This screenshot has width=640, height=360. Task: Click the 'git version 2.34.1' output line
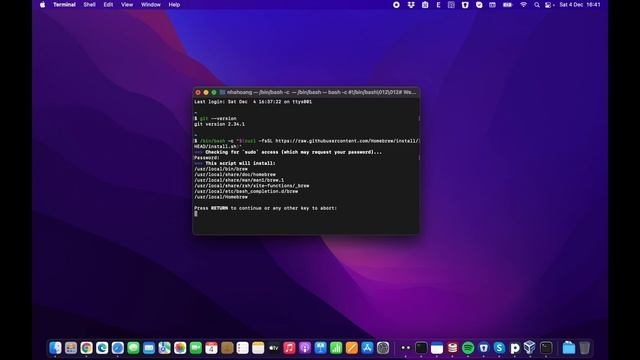pyautogui.click(x=219, y=124)
